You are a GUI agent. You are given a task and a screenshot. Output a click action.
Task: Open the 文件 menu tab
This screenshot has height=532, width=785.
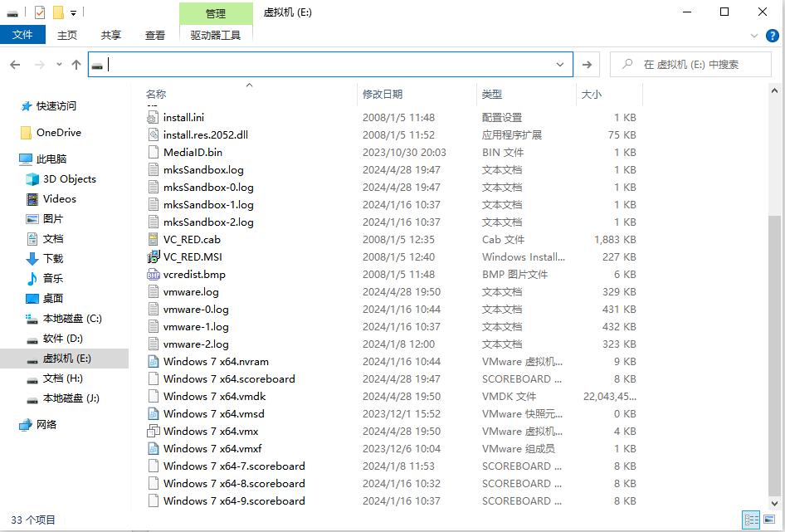click(22, 35)
